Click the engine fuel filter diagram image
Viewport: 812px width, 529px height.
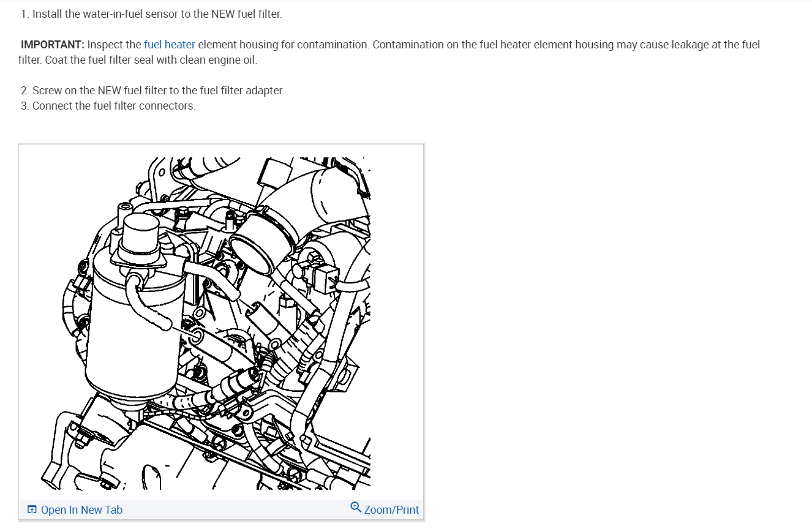(x=221, y=323)
